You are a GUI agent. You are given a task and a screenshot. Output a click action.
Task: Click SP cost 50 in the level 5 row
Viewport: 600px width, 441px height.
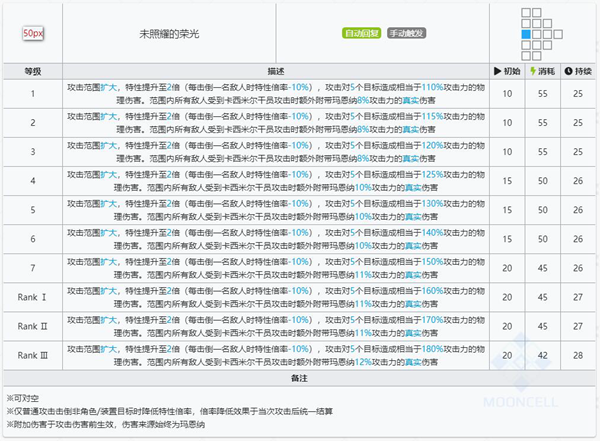(543, 210)
